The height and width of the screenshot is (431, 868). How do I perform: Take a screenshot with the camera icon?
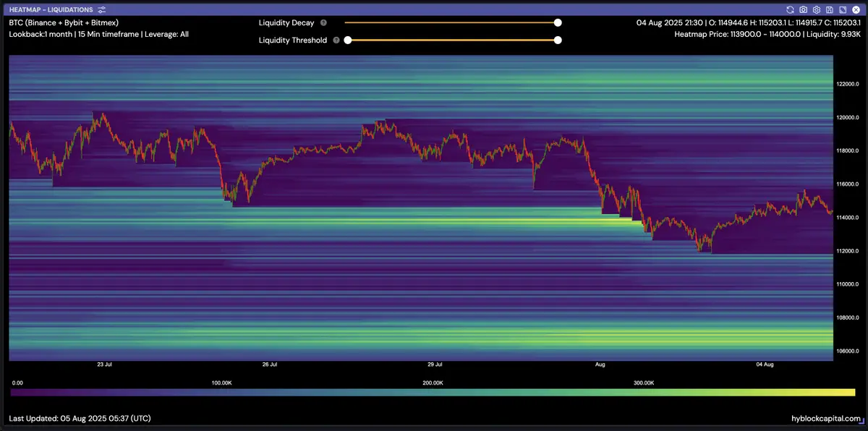[804, 10]
